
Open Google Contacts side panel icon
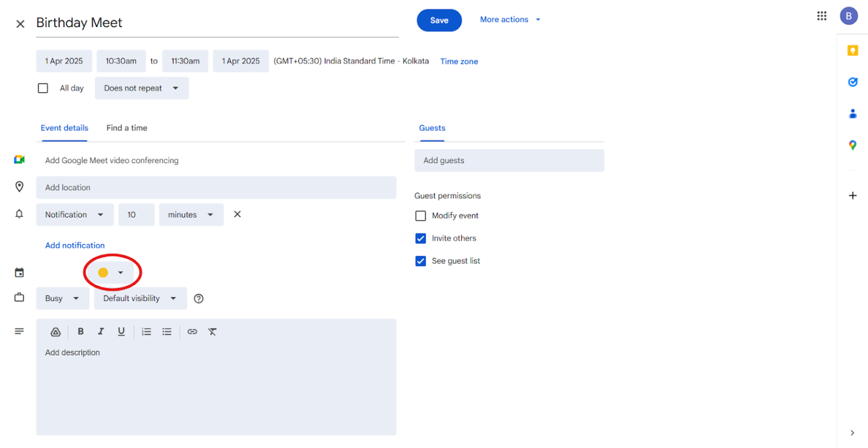(x=853, y=114)
